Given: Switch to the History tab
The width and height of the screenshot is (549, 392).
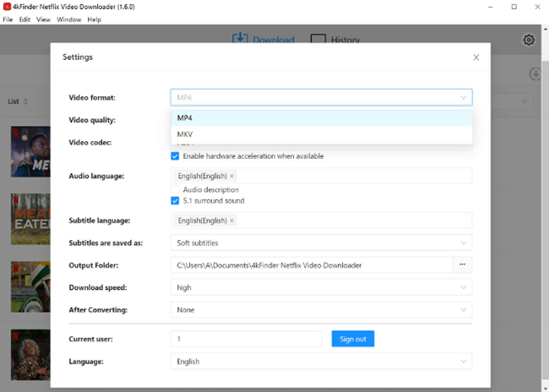Looking at the screenshot, I should pyautogui.click(x=335, y=40).
